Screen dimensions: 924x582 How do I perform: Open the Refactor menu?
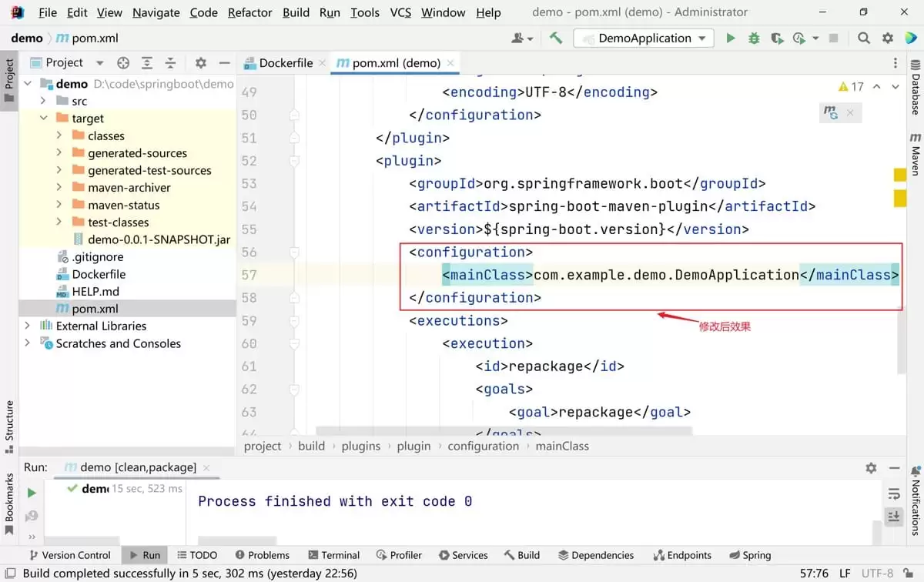[x=250, y=12]
